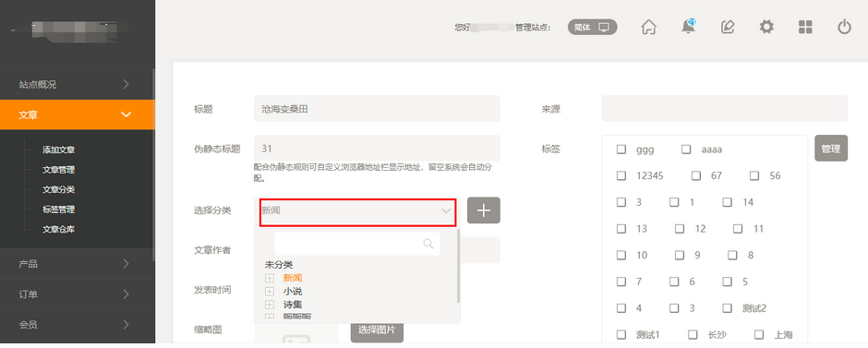Viewport: 868px width, 348px height.
Task: Toggle the 简体 language switch
Action: point(592,27)
